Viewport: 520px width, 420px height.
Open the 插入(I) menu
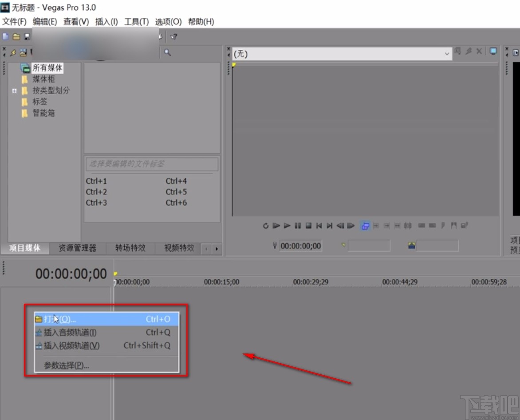[x=106, y=22]
